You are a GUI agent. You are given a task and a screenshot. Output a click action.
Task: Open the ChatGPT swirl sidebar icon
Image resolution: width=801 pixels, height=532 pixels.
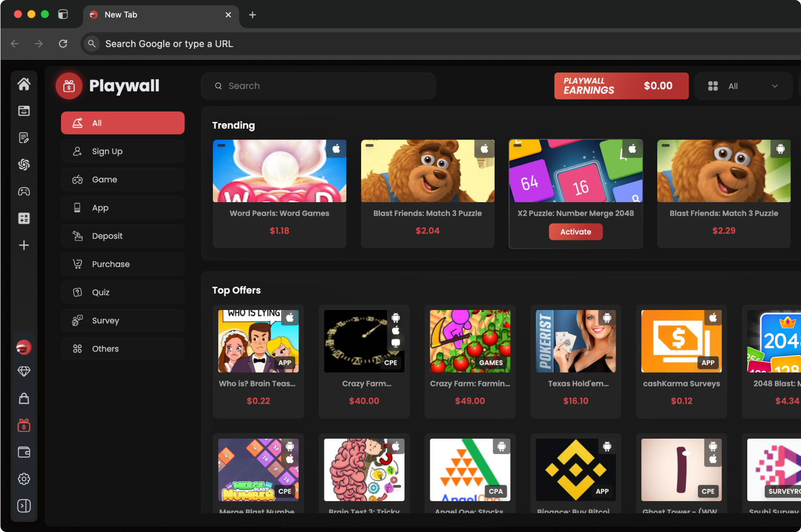(24, 164)
